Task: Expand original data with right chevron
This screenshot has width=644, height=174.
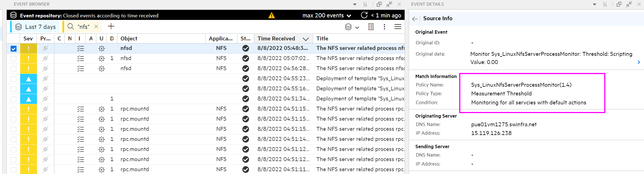Action: (639, 62)
